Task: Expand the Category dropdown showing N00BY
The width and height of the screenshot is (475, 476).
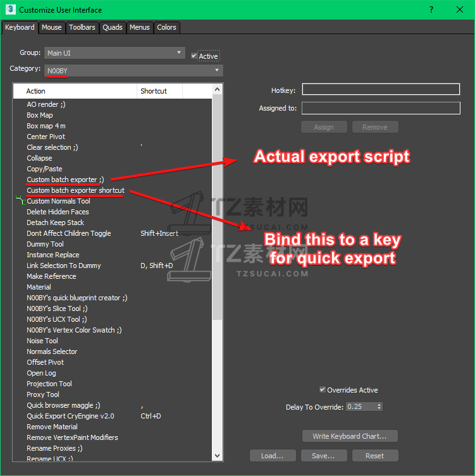Action: tap(133, 70)
